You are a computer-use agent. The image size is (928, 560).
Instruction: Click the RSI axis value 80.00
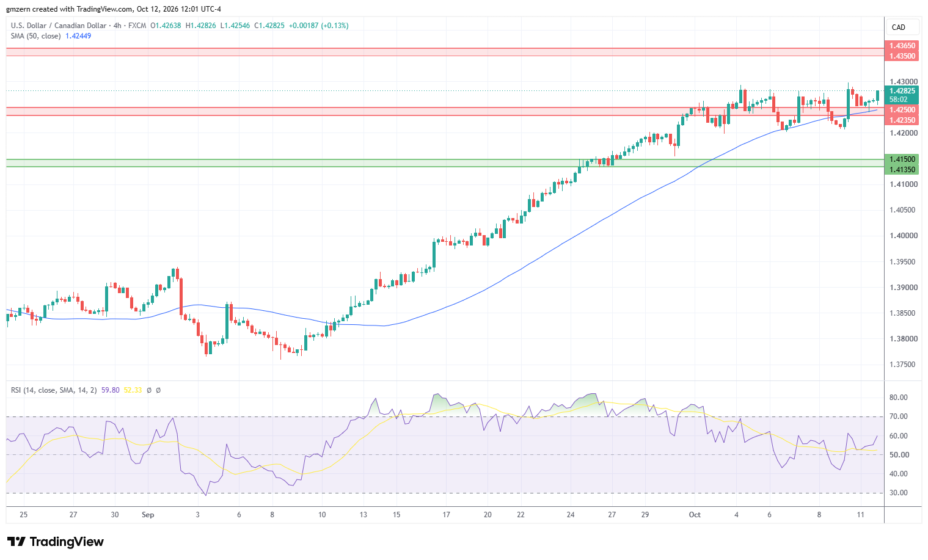899,398
